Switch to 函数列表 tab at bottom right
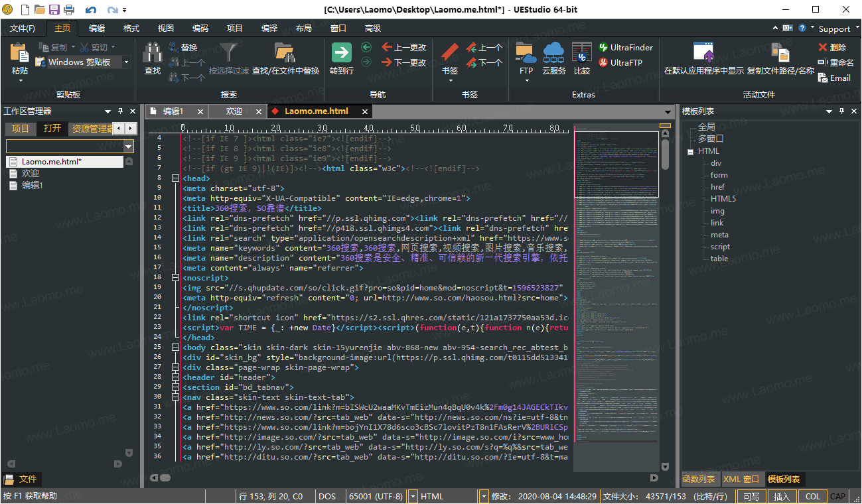The width and height of the screenshot is (862, 504). (699, 479)
